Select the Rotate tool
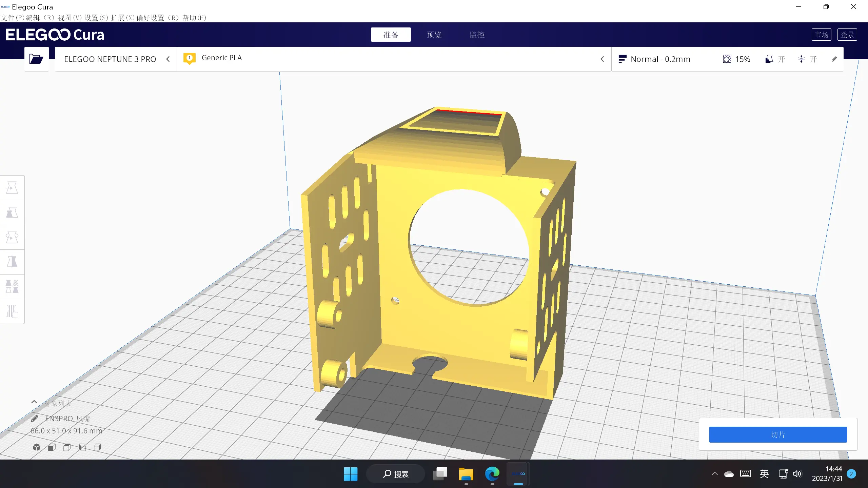The image size is (868, 488). 12,237
